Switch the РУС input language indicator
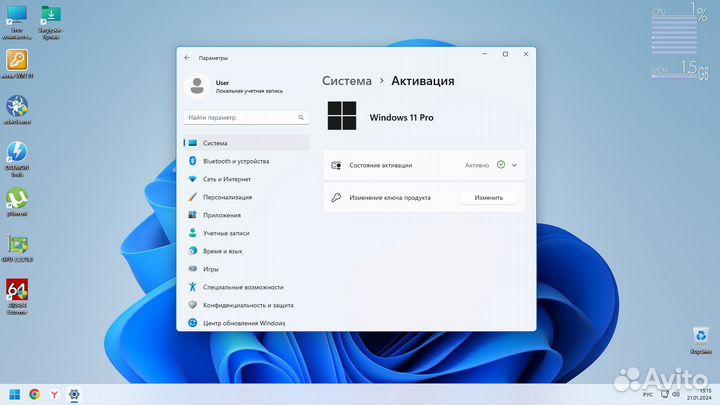This screenshot has height=405, width=720. click(647, 394)
